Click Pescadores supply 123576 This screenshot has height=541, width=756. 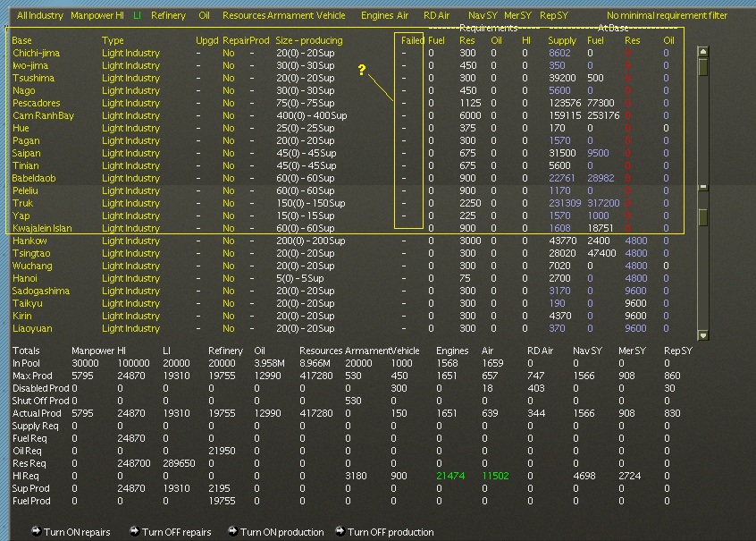point(565,103)
